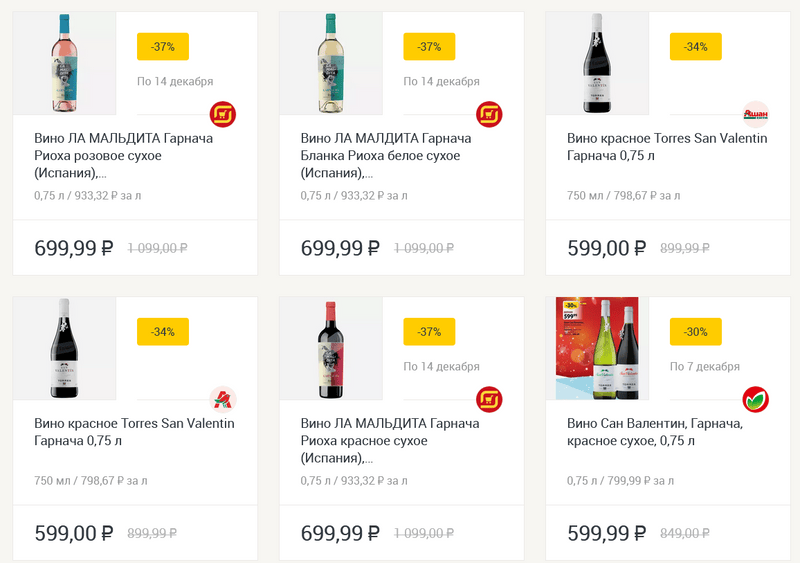
Task: Open the LA MALDITA red wine bottle image
Action: coord(331,349)
